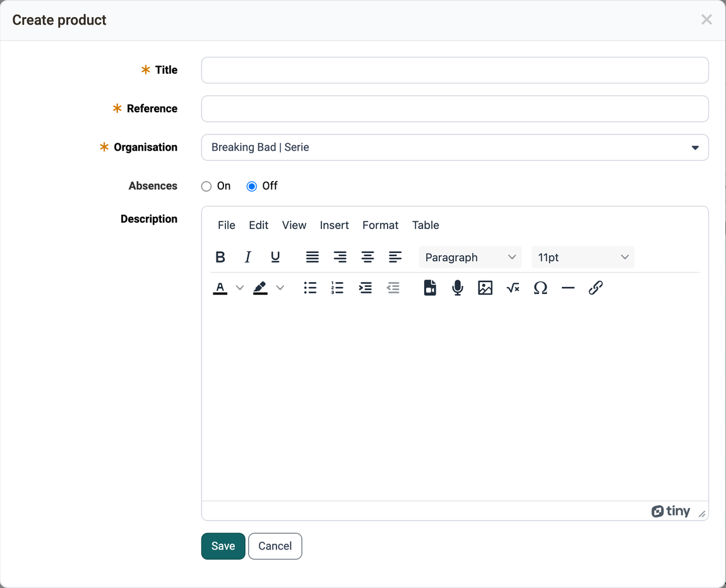Screen dimensions: 726x588
Task: Insert a bullet list
Action: click(x=310, y=288)
